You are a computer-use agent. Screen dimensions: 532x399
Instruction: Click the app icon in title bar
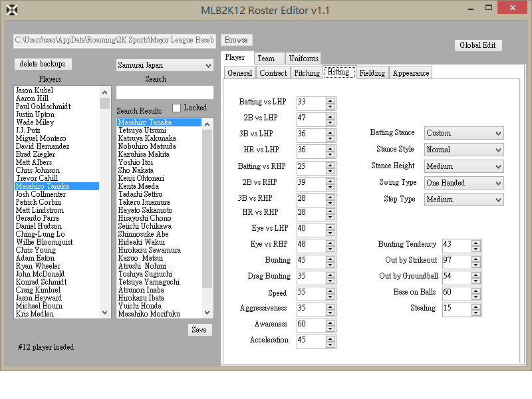[12, 10]
